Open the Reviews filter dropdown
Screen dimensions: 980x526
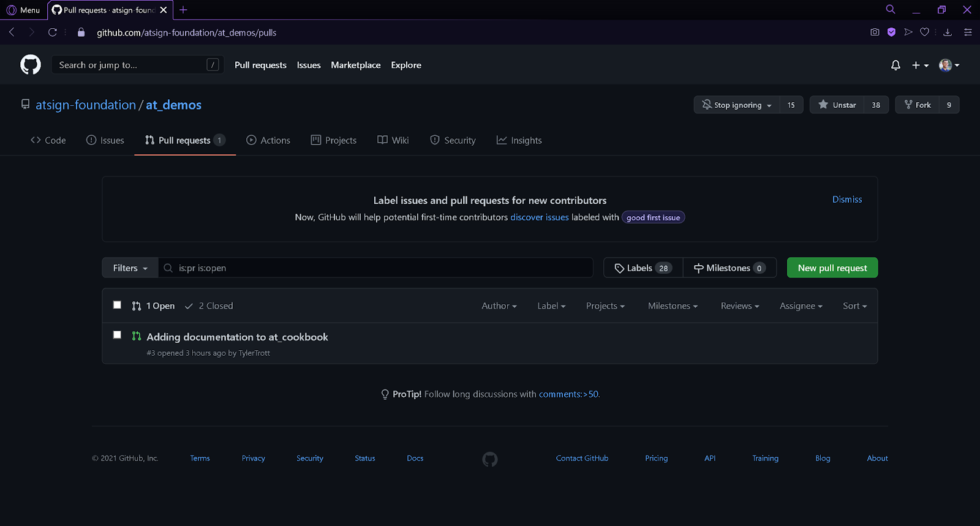coord(740,306)
